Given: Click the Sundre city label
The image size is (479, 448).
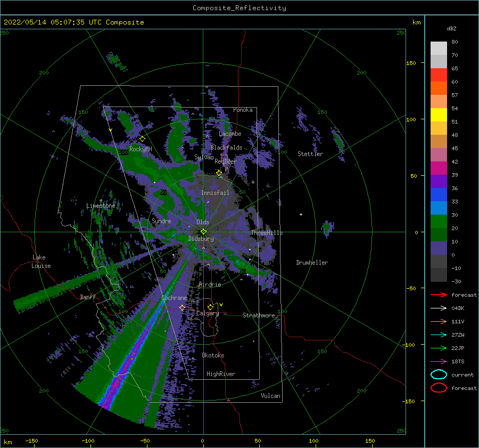Looking at the screenshot, I should [x=161, y=221].
